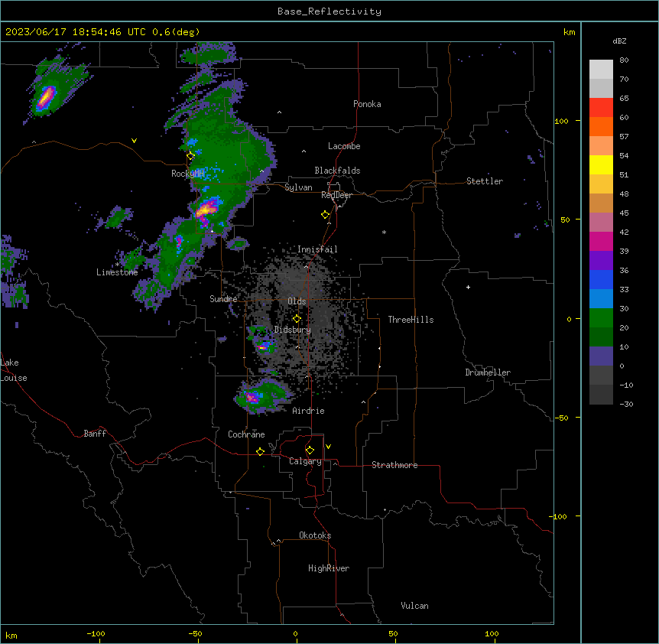Click yellow diamond marker near RockyMH
Screen dimensions: 659x644
190,156
